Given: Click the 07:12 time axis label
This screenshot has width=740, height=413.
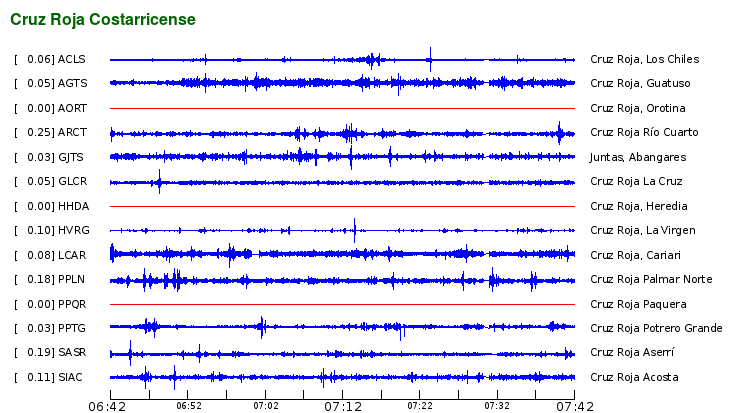Looking at the screenshot, I should point(343,407).
